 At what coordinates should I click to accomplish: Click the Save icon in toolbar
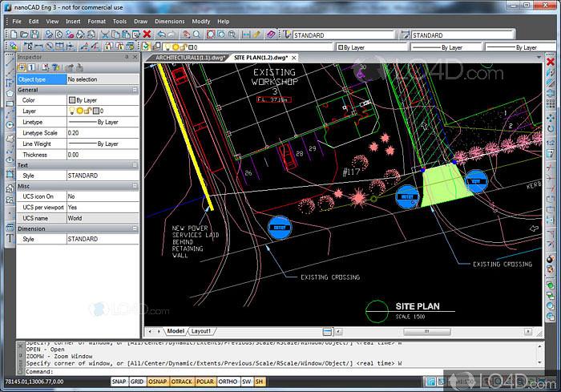coord(34,34)
